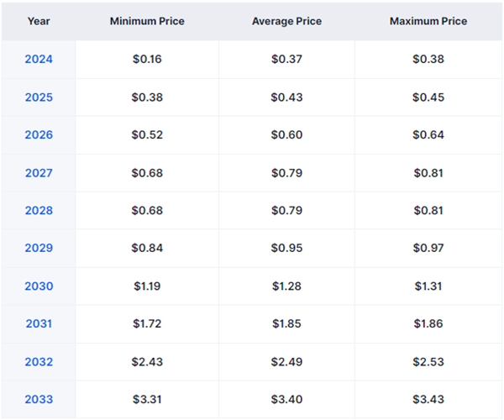Click the 2028 year link
This screenshot has width=504, height=420.
(x=39, y=211)
